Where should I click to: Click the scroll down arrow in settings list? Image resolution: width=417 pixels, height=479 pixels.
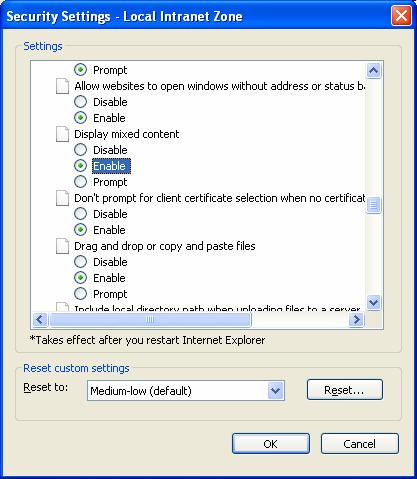pyautogui.click(x=373, y=303)
